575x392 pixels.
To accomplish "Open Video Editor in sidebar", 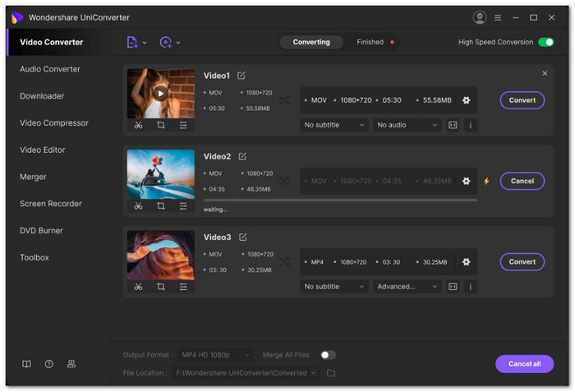I will coord(42,150).
